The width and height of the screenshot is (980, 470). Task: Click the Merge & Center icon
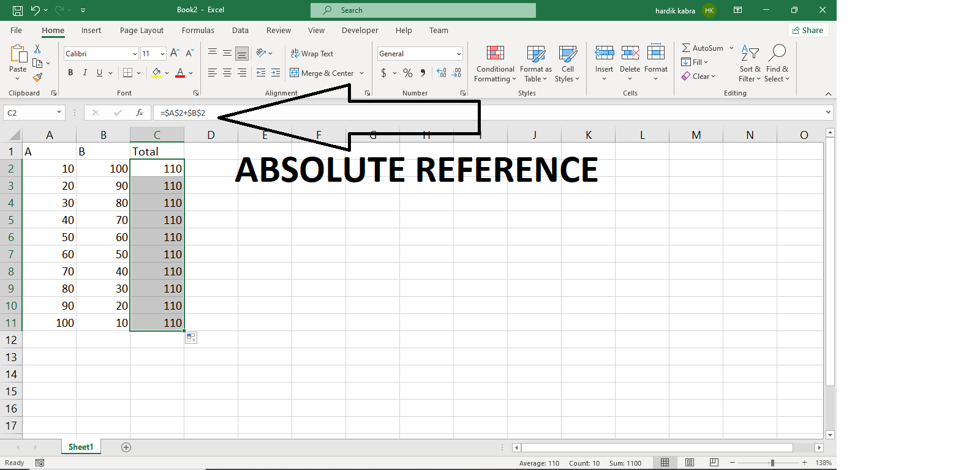(x=295, y=73)
